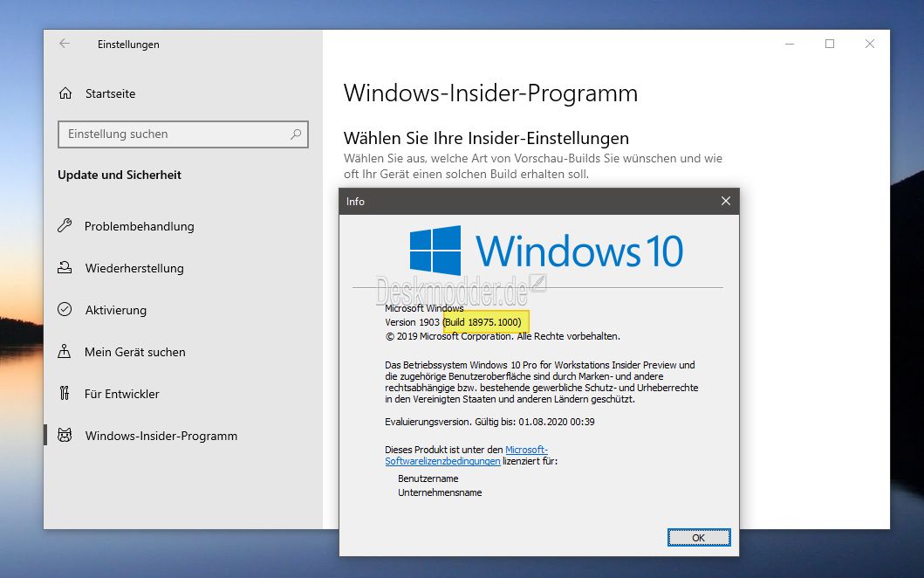The height and width of the screenshot is (578, 924).
Task: Open Problembehandlung settings page
Action: tap(183, 226)
